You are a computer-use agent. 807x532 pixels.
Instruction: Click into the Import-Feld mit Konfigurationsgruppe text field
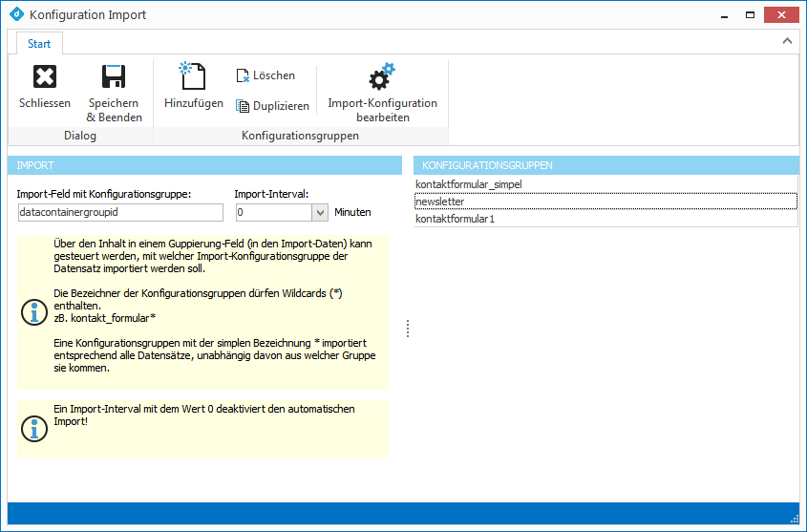(x=119, y=212)
